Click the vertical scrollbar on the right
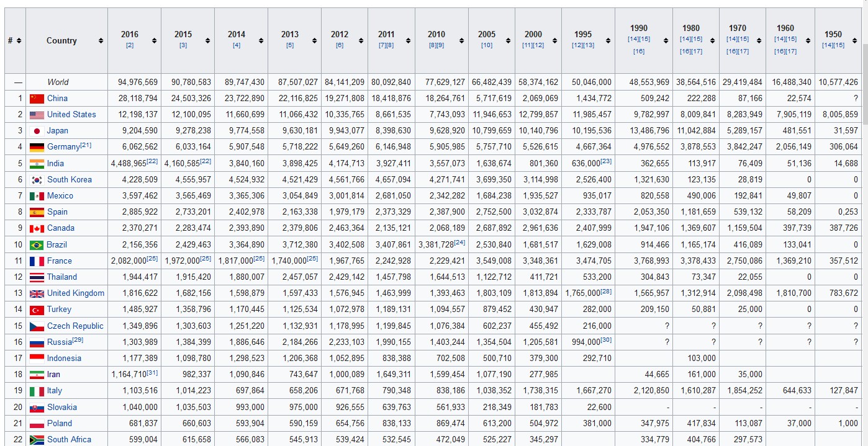868x446 pixels. 863,223
